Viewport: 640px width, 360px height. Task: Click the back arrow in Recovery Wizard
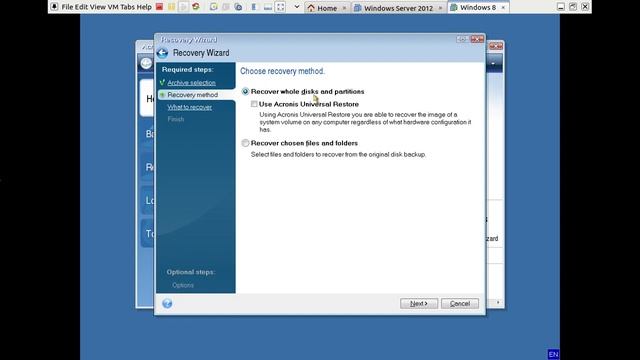[x=162, y=53]
